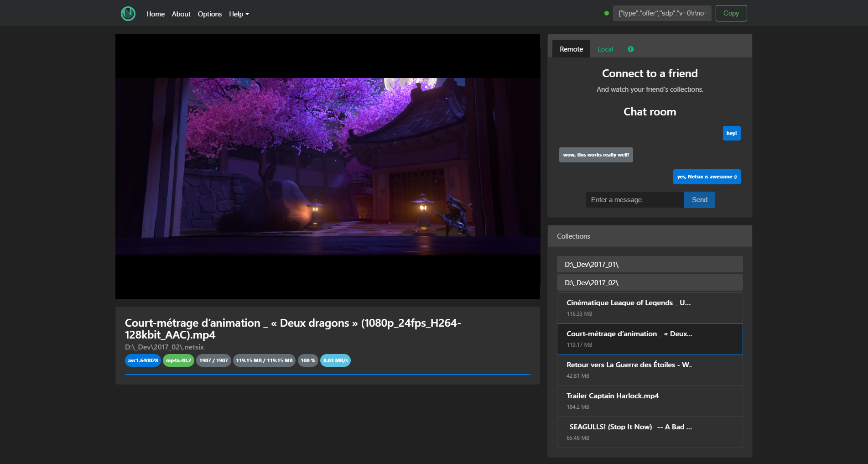This screenshot has height=464, width=868.
Task: Select _SEAGULLS! (Stop It Now) video
Action: click(x=650, y=432)
